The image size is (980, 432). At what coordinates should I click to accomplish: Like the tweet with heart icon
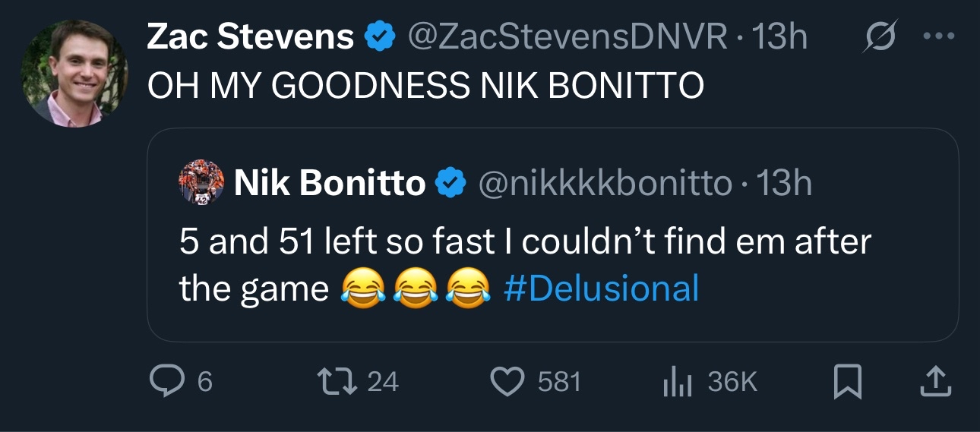tap(509, 381)
